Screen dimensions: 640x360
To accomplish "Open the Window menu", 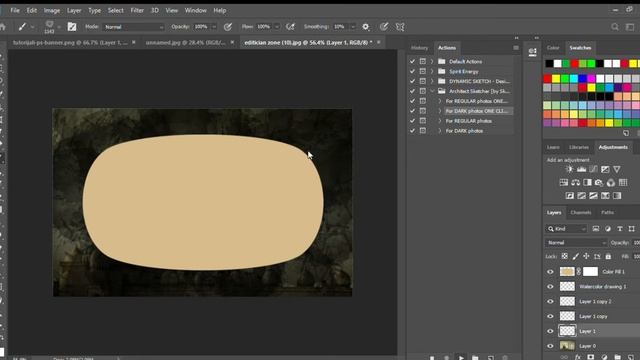I will click(x=196, y=11).
